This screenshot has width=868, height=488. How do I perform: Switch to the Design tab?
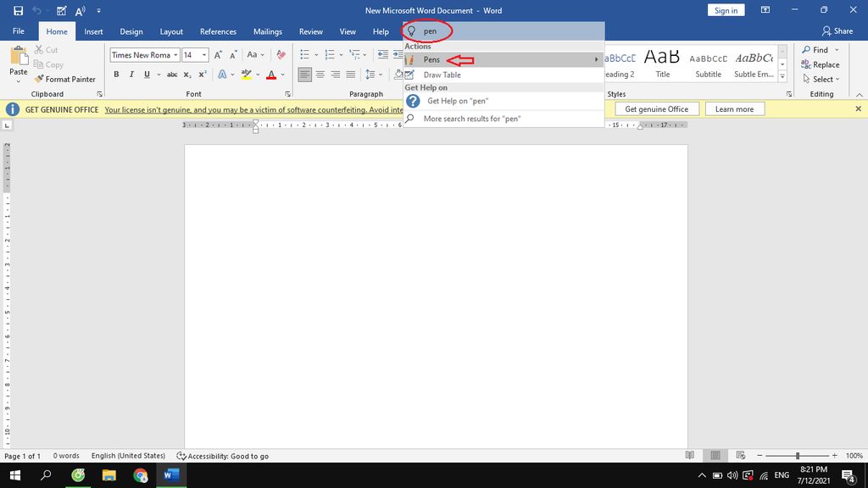(131, 31)
